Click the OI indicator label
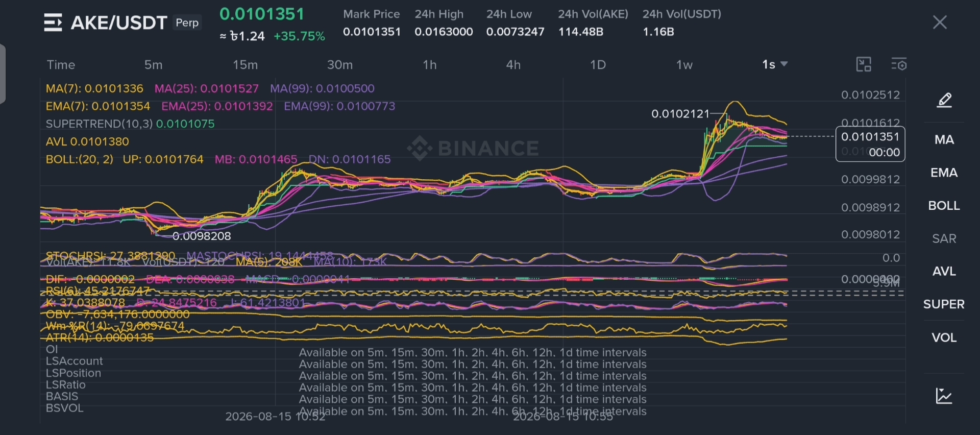 click(52, 349)
